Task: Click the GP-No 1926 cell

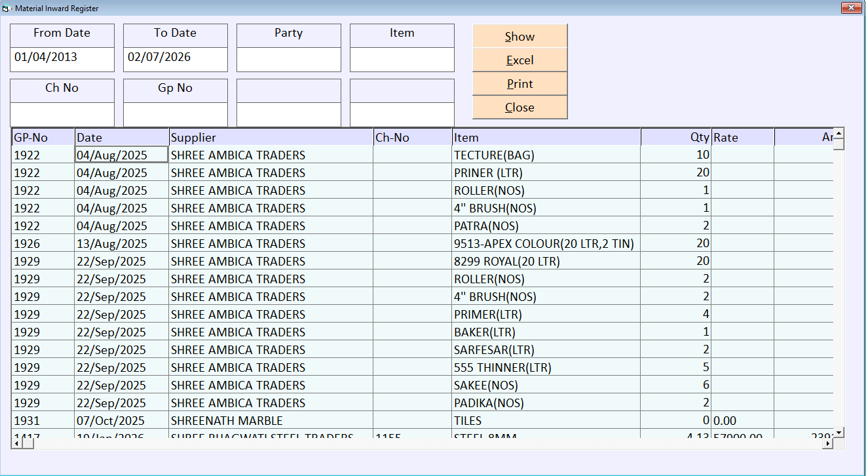Action: [43, 243]
